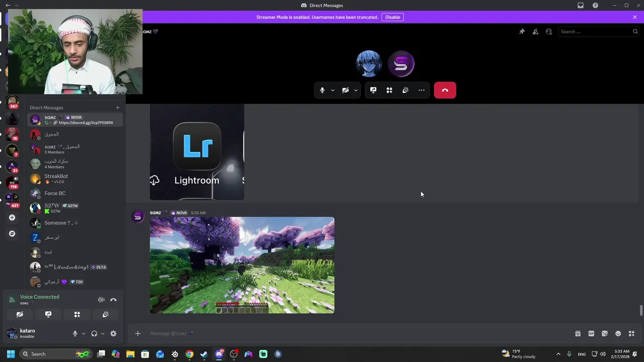The image size is (644, 362).
Task: Open the Inbox icon in the title bar
Action: click(x=581, y=5)
